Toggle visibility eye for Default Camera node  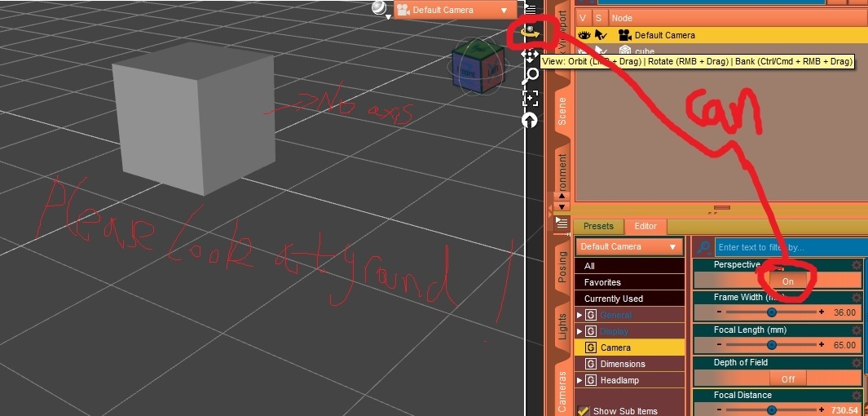tap(584, 35)
